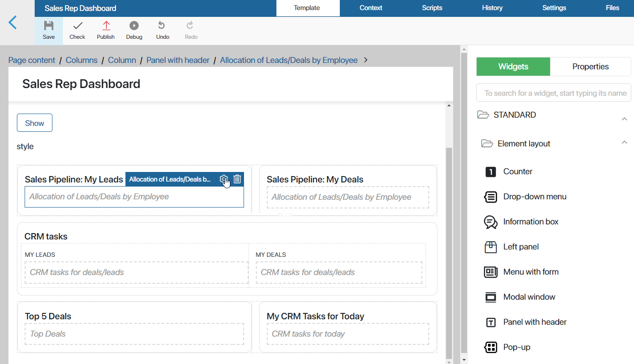Delete selected widget with trash icon
This screenshot has width=634, height=364.
pyautogui.click(x=237, y=179)
